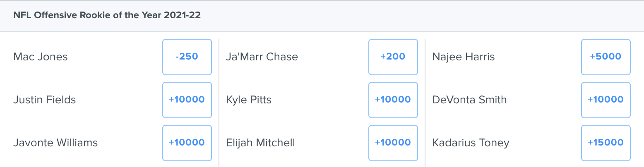Screen dimensions: 644x167
Task: Select Mac Jones -250 odds button
Action: 187,57
